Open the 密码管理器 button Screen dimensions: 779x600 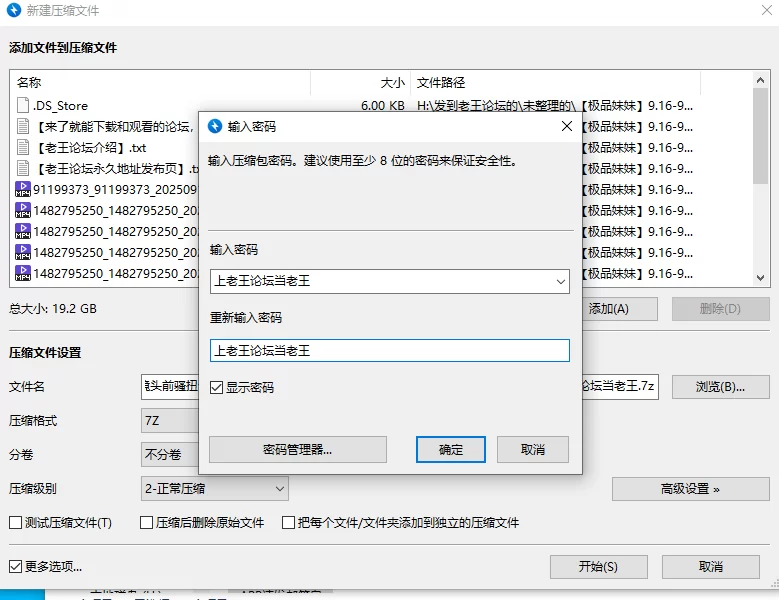click(298, 450)
